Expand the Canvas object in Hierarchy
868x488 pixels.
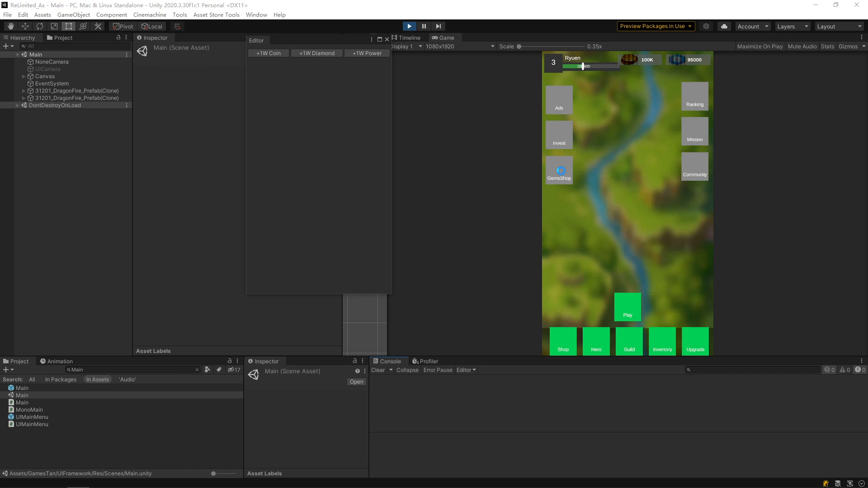coord(24,76)
